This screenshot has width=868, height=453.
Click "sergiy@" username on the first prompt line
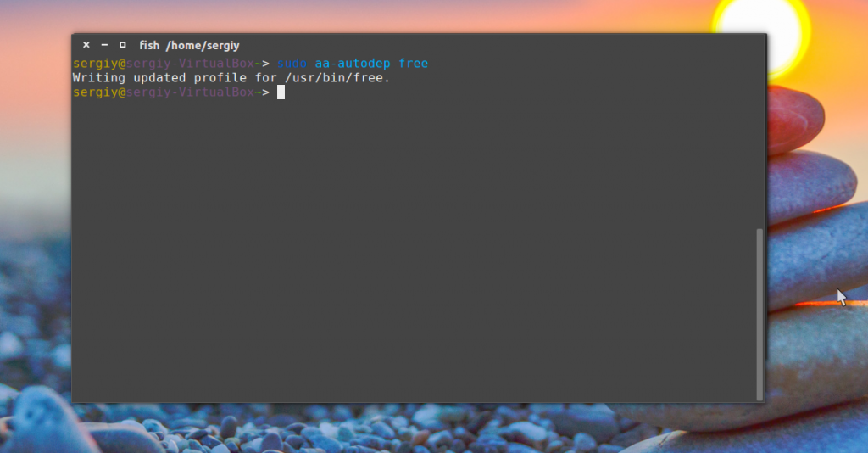[x=99, y=63]
